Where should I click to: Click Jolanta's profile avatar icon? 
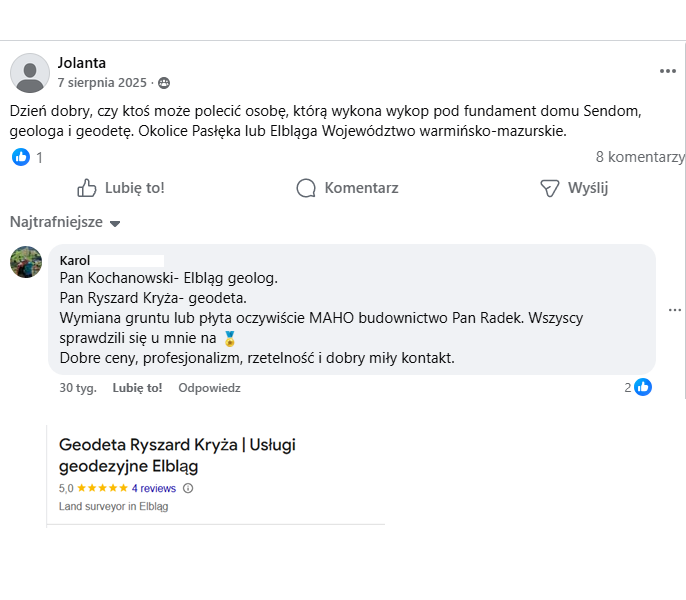[30, 73]
